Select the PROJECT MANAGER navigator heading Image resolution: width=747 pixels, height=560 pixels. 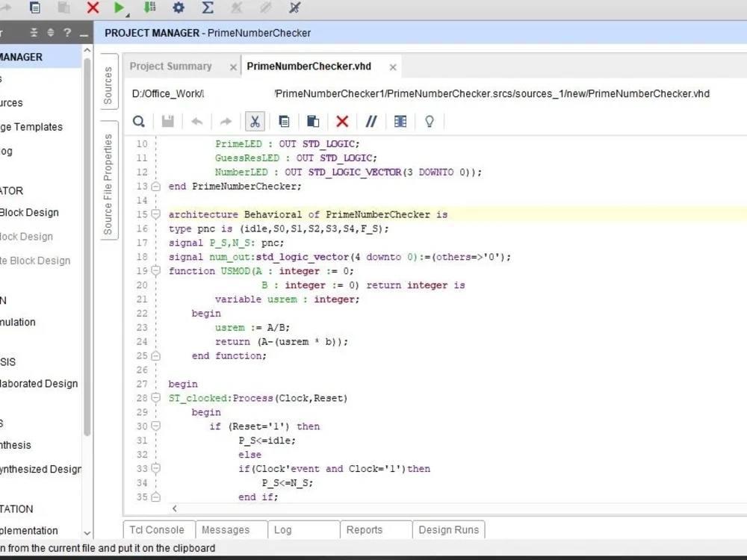(x=40, y=57)
